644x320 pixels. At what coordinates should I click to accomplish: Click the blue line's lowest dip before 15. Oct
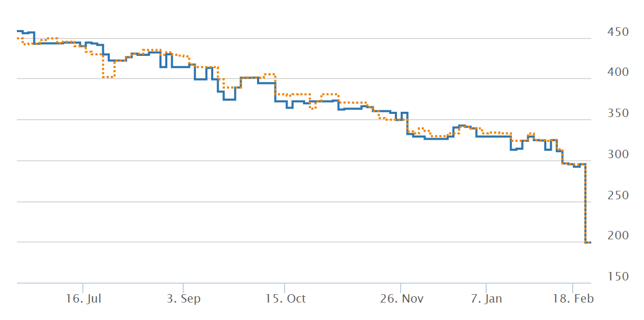coord(229,99)
